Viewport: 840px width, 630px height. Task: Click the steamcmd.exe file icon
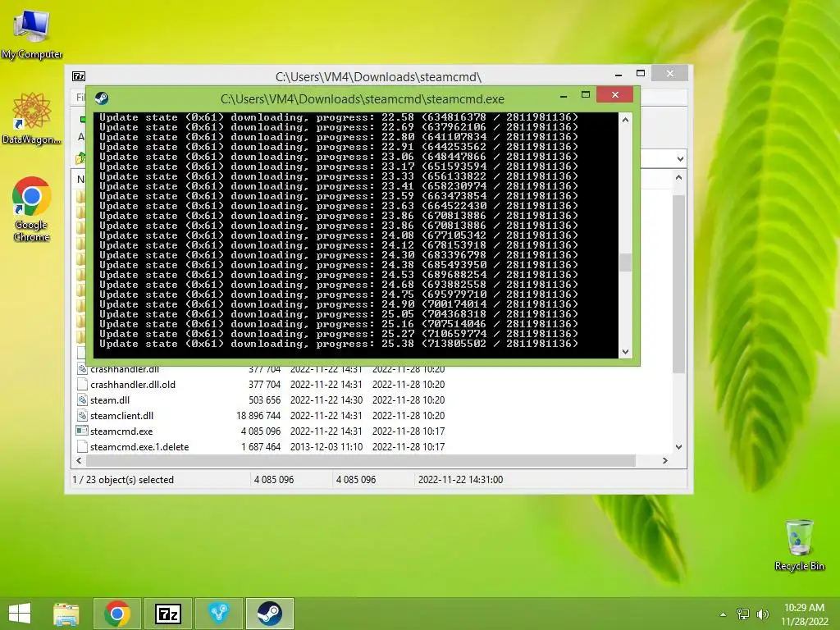click(x=82, y=431)
